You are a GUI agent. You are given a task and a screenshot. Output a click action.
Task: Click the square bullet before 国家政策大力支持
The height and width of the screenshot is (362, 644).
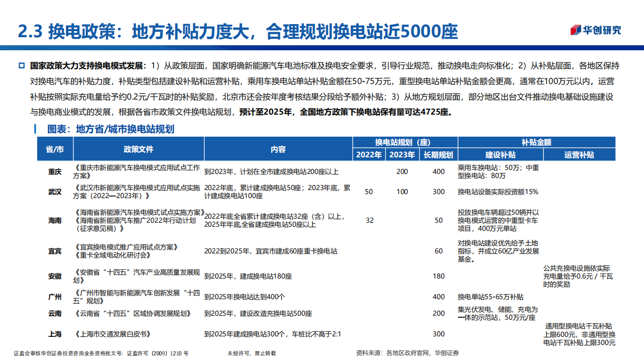click(x=21, y=66)
